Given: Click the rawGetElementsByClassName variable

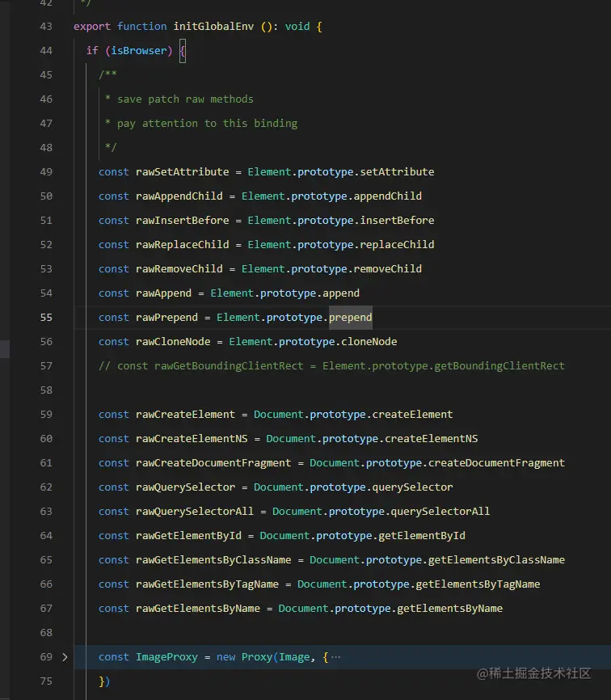Looking at the screenshot, I should (213, 560).
